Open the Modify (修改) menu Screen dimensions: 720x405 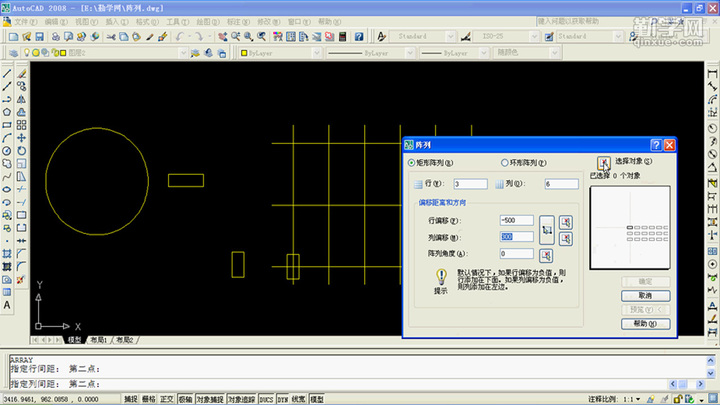point(268,22)
